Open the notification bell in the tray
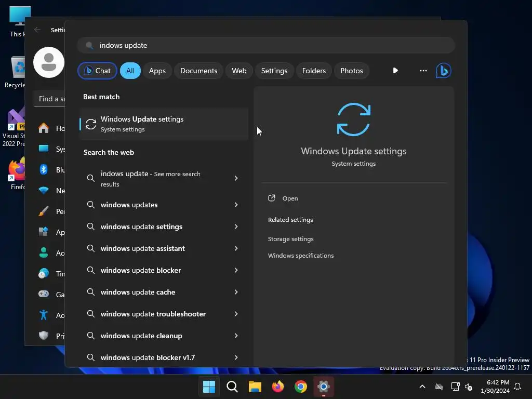 pos(518,387)
